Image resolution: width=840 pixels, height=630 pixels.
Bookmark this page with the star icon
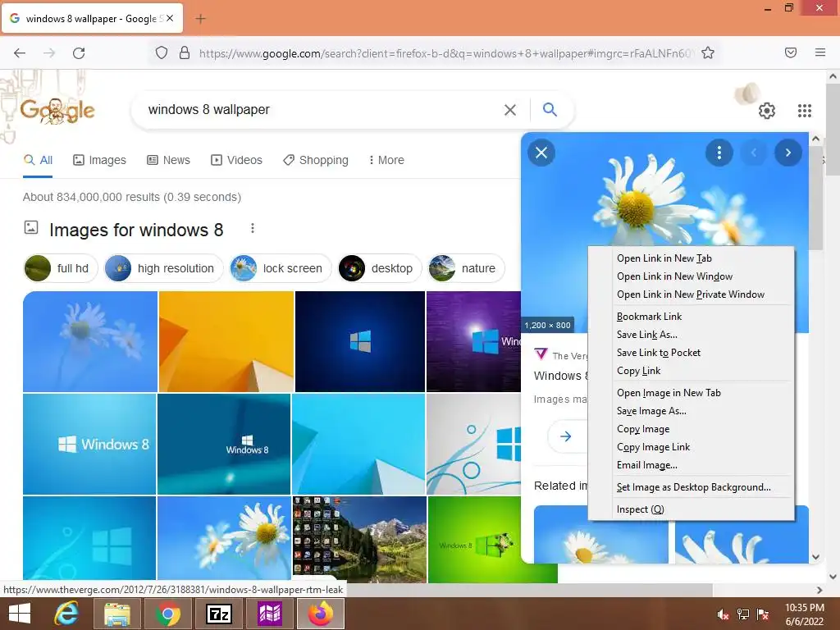[708, 52]
